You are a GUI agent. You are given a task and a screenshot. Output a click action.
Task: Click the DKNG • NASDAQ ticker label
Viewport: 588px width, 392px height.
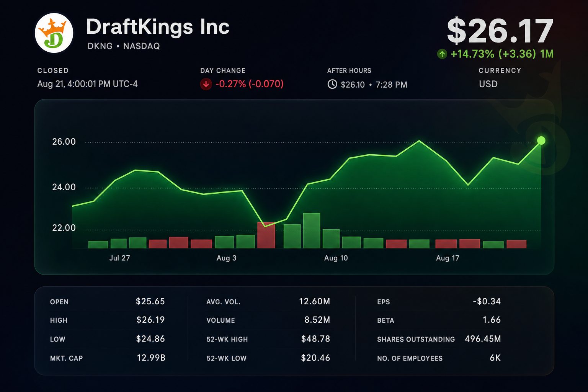point(124,46)
